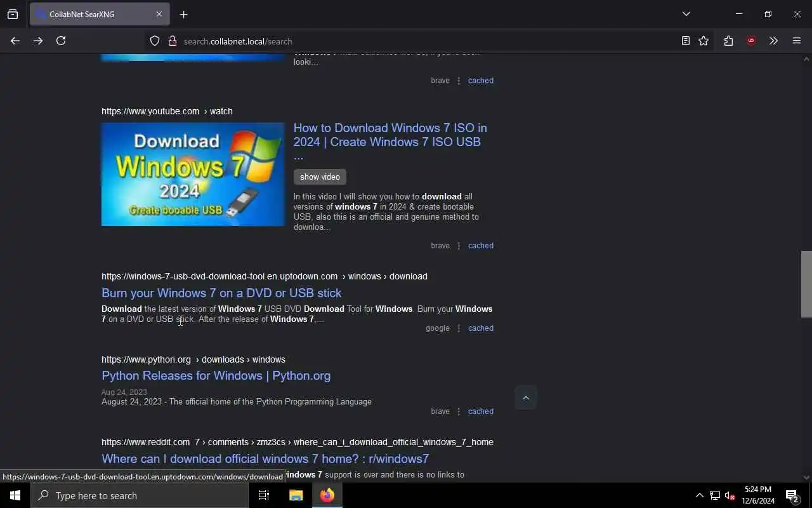The width and height of the screenshot is (812, 508).
Task: Open the tracking protection shield icon
Action: pos(155,41)
